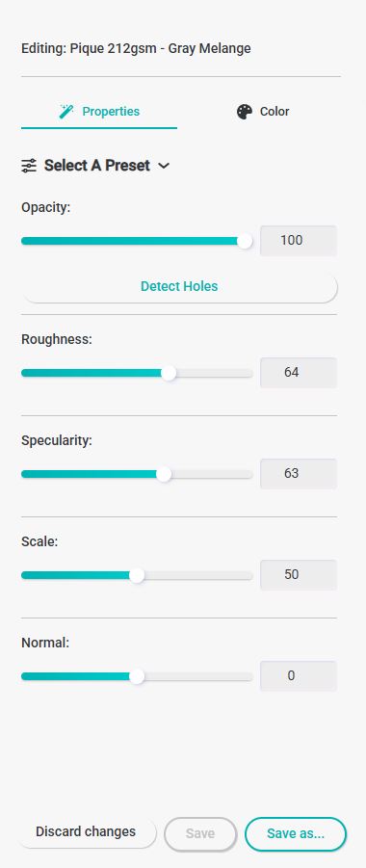Click the disabled Save button
Viewport: 366px width, 868px height.
tap(200, 833)
